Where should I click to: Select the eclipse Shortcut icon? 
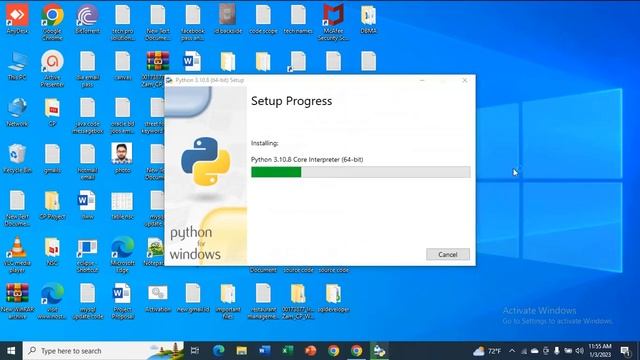(x=87, y=255)
